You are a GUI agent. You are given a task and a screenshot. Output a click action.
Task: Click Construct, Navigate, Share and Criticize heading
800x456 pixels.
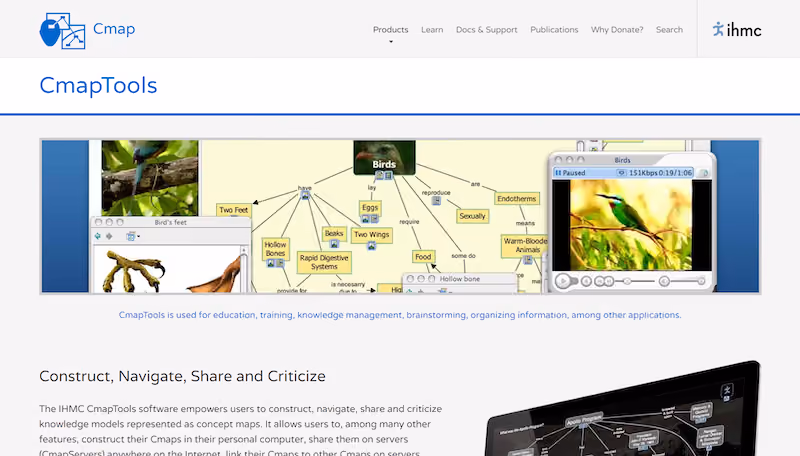click(x=182, y=376)
